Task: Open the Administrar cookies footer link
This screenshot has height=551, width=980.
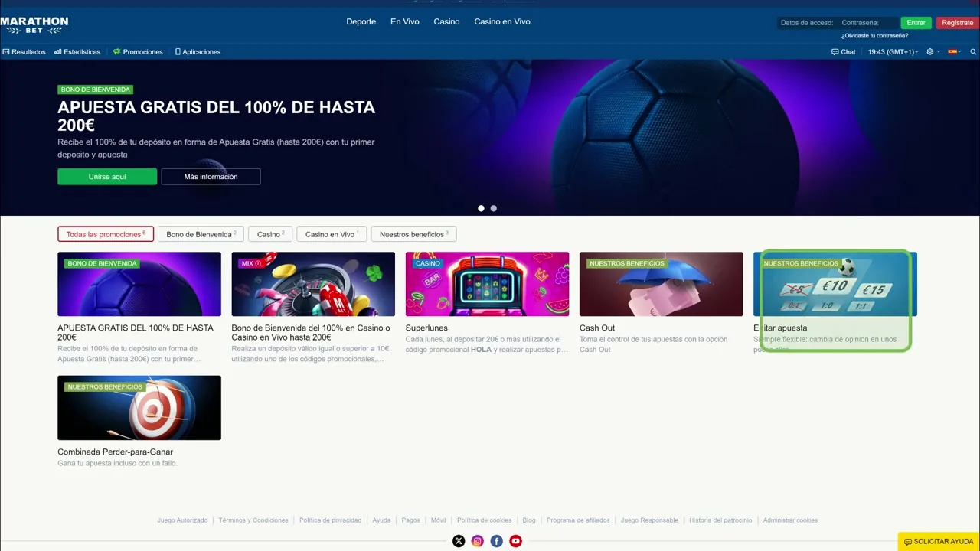Action: (790, 520)
